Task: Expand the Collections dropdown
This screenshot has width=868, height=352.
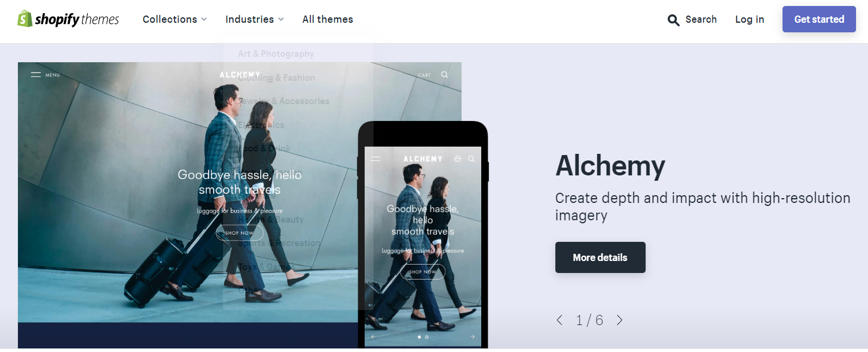Action: point(175,19)
